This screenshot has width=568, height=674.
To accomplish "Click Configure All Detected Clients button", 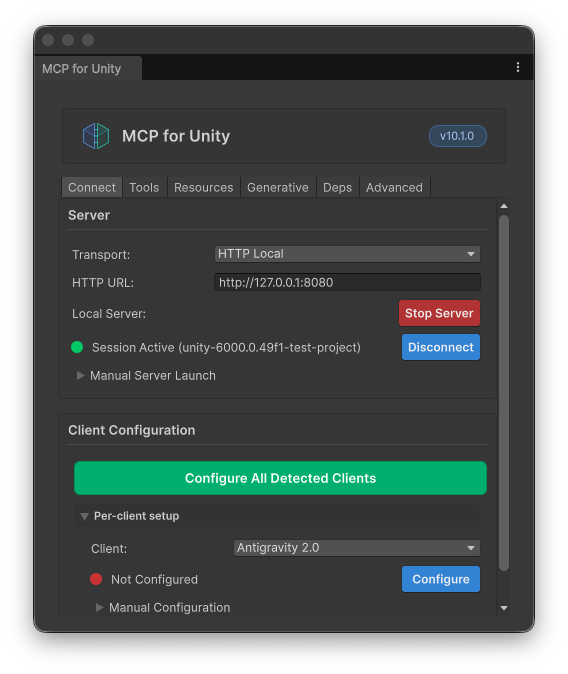I will click(280, 478).
